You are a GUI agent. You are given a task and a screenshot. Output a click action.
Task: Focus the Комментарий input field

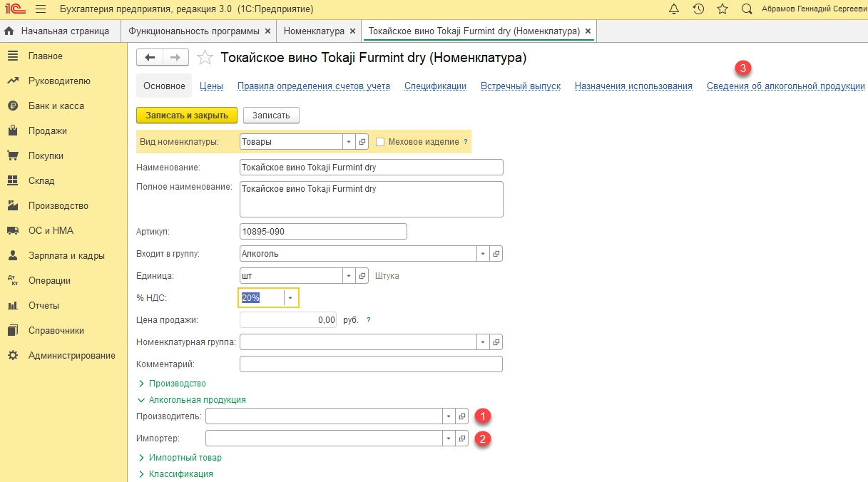(372, 364)
